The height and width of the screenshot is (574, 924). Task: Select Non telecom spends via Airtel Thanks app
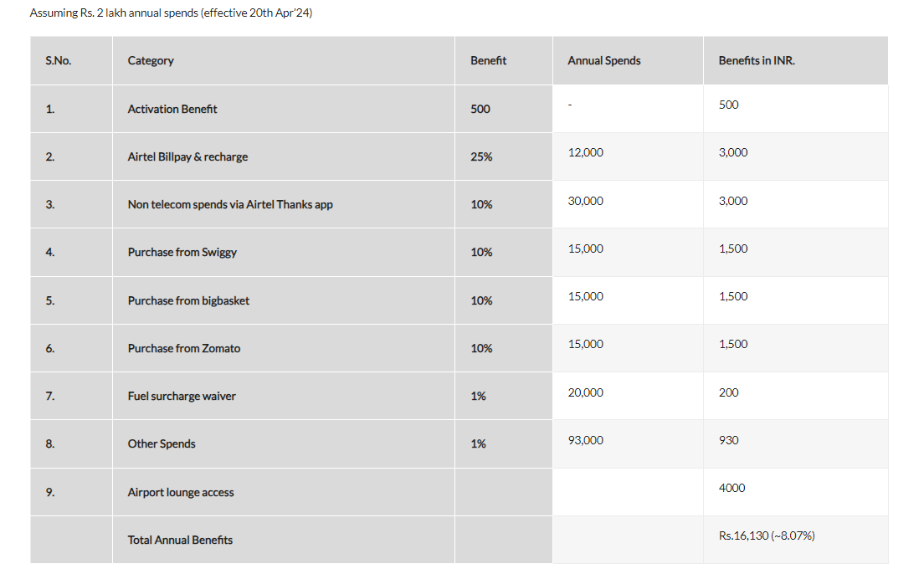[x=230, y=204]
